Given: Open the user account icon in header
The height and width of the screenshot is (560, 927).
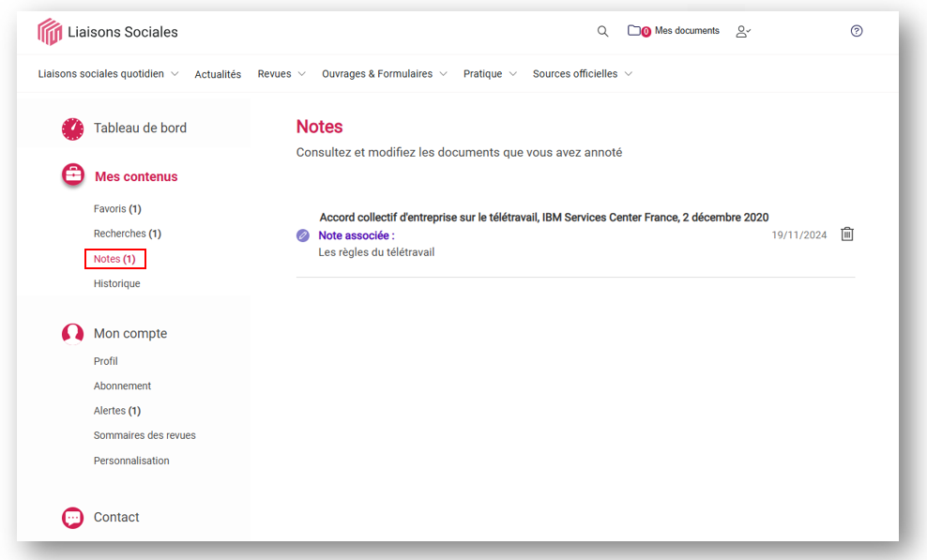Looking at the screenshot, I should (x=743, y=31).
